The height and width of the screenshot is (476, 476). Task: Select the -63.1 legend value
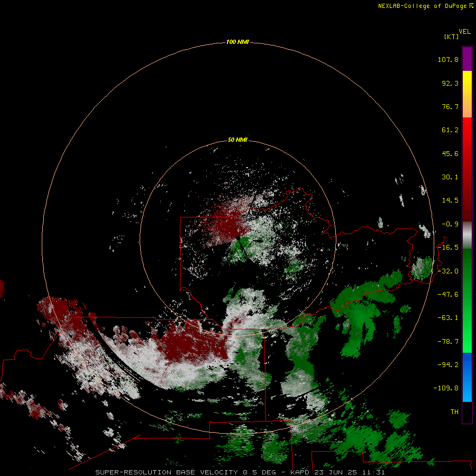pyautogui.click(x=448, y=318)
